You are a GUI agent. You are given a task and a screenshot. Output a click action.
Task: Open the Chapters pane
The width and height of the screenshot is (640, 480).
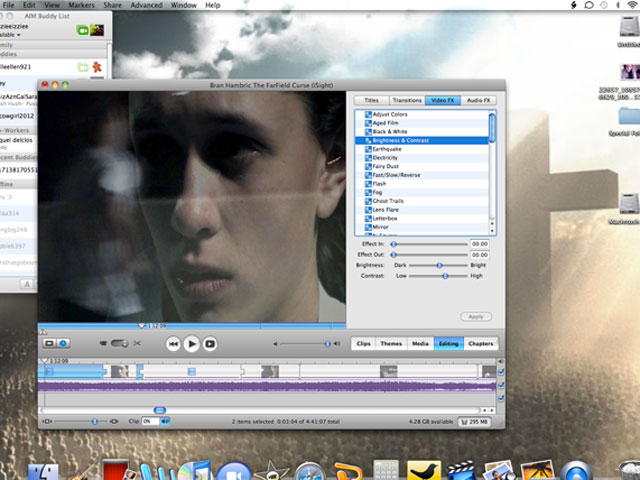[480, 344]
